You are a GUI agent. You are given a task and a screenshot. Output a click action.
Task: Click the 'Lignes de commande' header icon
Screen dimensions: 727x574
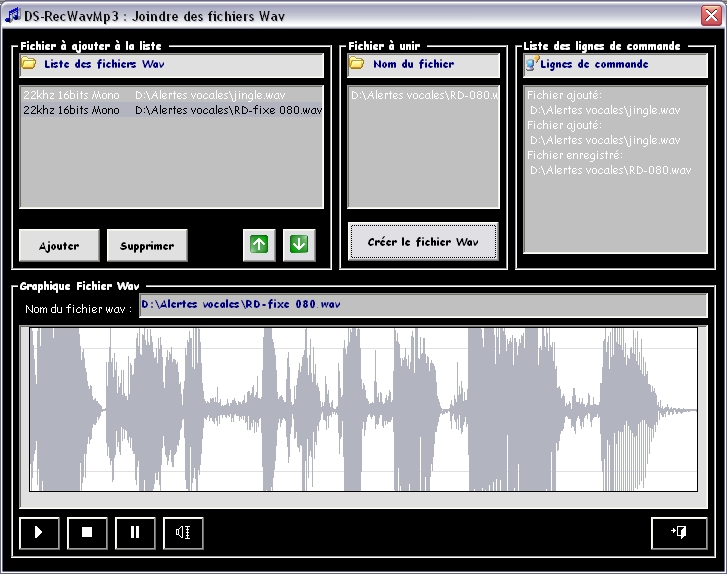coord(531,64)
